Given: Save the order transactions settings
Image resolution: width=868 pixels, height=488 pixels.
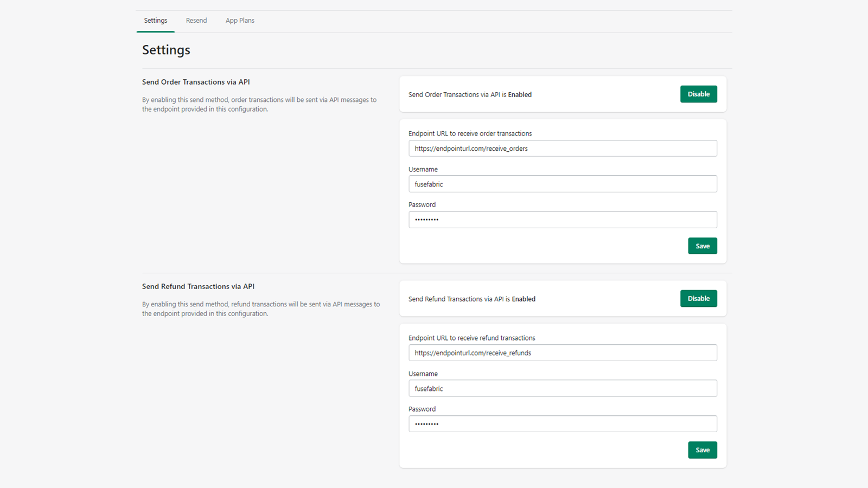Looking at the screenshot, I should [703, 246].
